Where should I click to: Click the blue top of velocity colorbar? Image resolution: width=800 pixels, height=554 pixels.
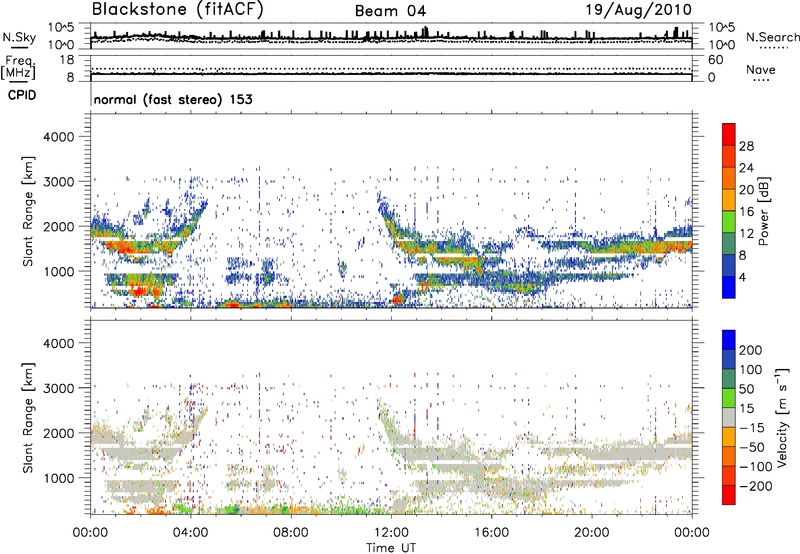click(729, 340)
